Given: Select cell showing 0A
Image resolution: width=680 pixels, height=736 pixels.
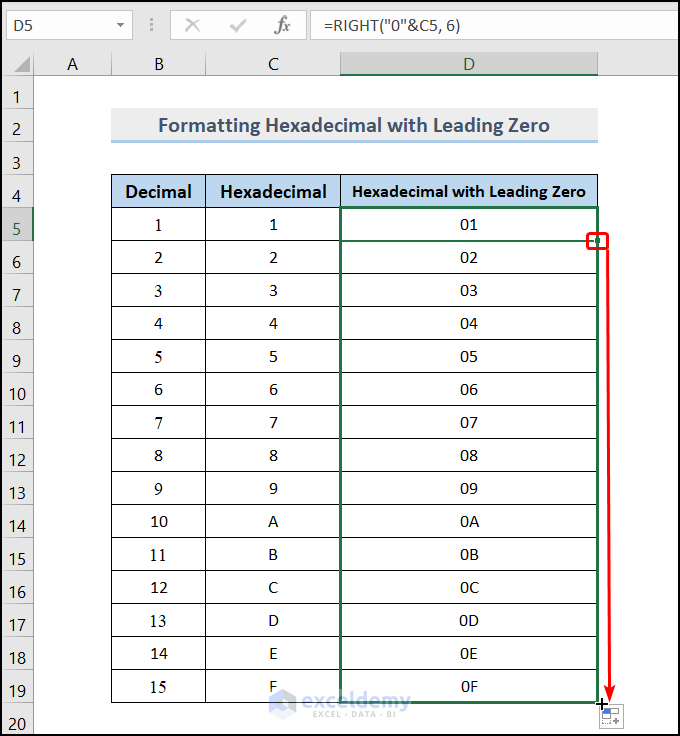Looking at the screenshot, I should click(x=469, y=521).
